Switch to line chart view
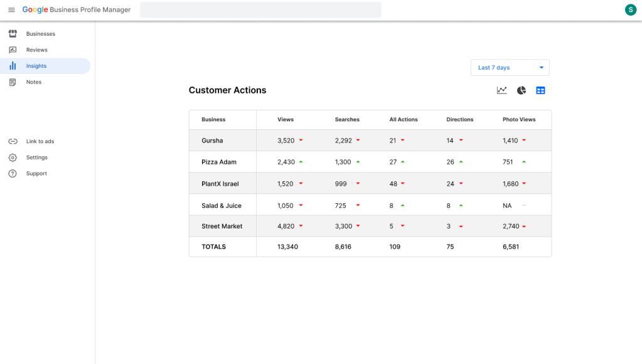The image size is (642, 364). click(x=501, y=90)
